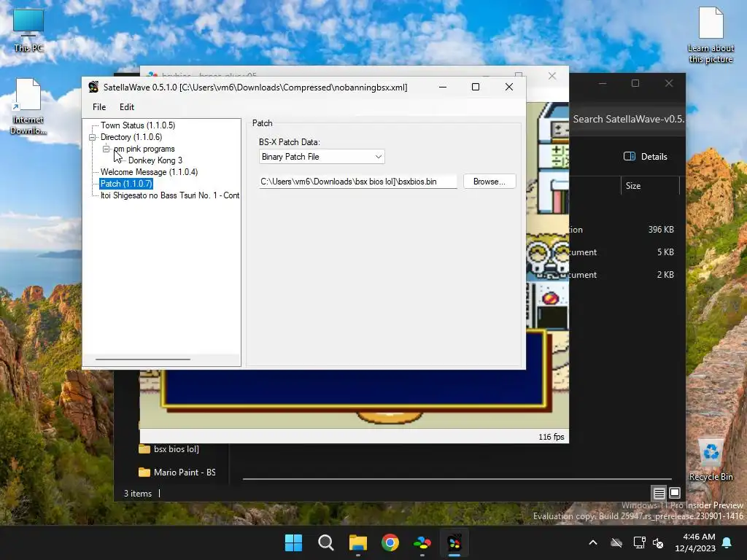Open the notifications bell

click(727, 542)
